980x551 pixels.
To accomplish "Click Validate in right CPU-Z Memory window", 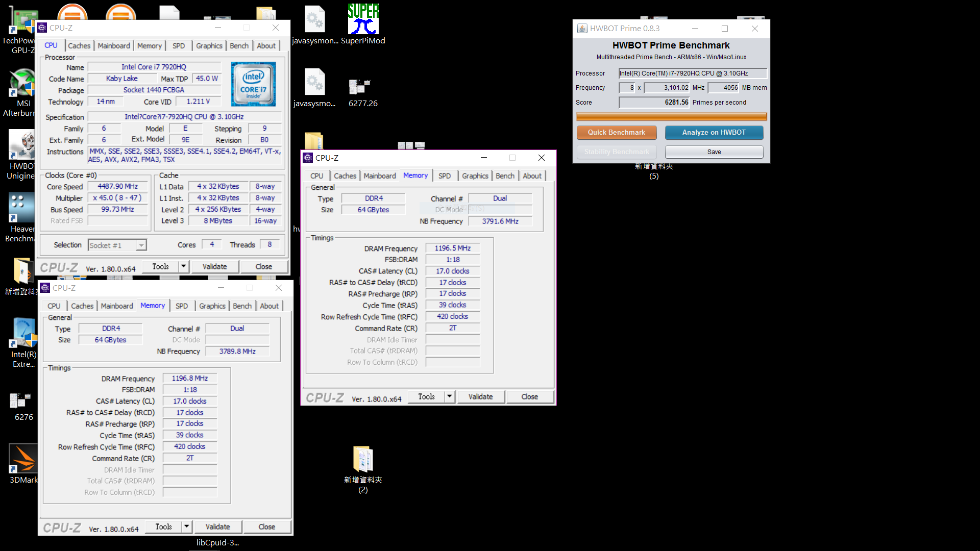I will click(481, 396).
